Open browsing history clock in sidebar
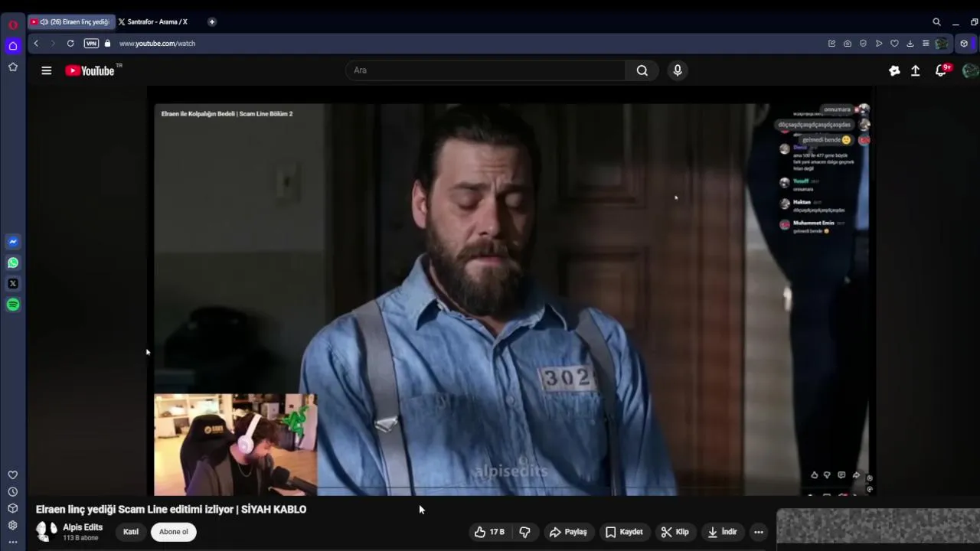The width and height of the screenshot is (980, 551). pos(13,492)
